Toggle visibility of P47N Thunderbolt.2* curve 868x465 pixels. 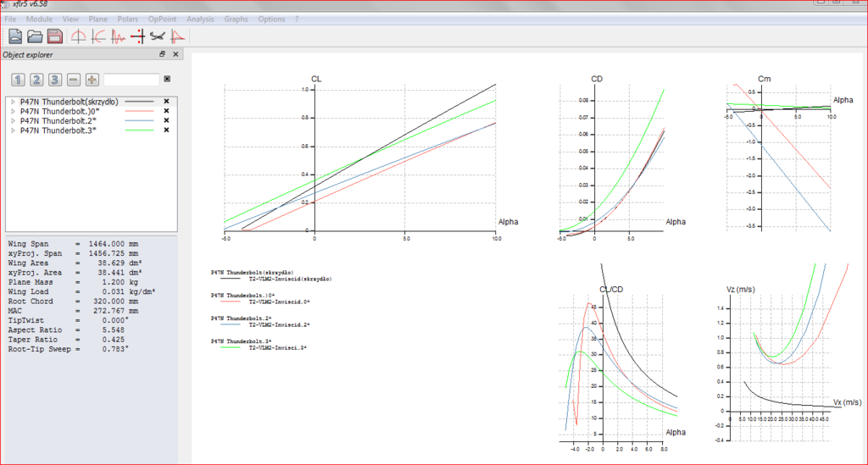click(x=167, y=121)
